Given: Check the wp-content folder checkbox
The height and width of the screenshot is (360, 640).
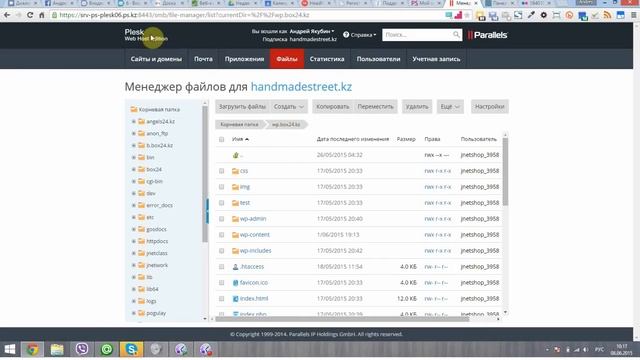Looking at the screenshot, I should click(x=221, y=235).
